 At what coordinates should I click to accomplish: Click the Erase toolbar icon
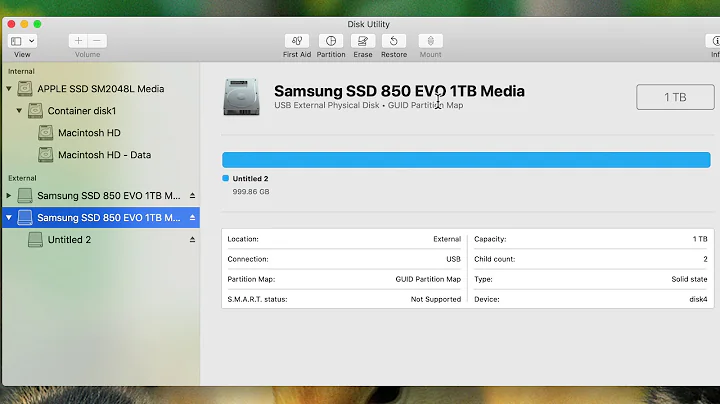pos(363,41)
